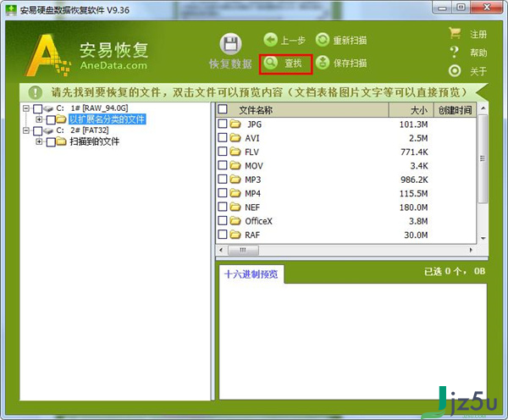This screenshot has width=508, height=420.
Task: Click the 恢复数据 button label
Action: 230,64
